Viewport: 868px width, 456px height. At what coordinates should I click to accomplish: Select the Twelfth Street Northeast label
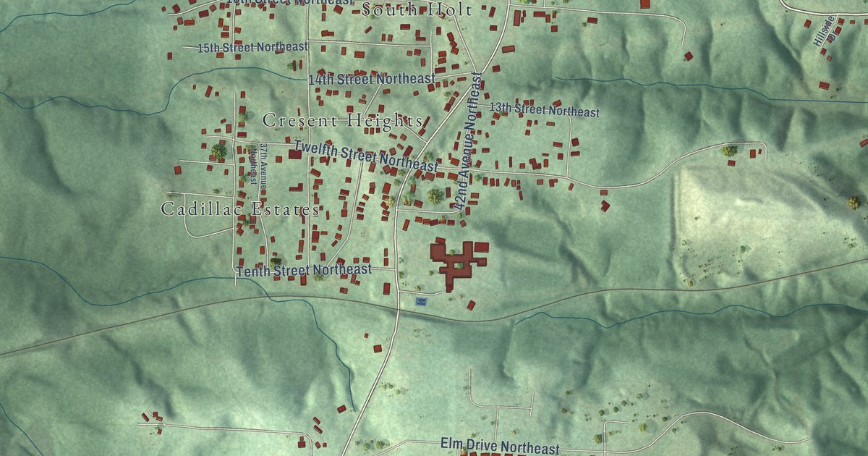(365, 156)
